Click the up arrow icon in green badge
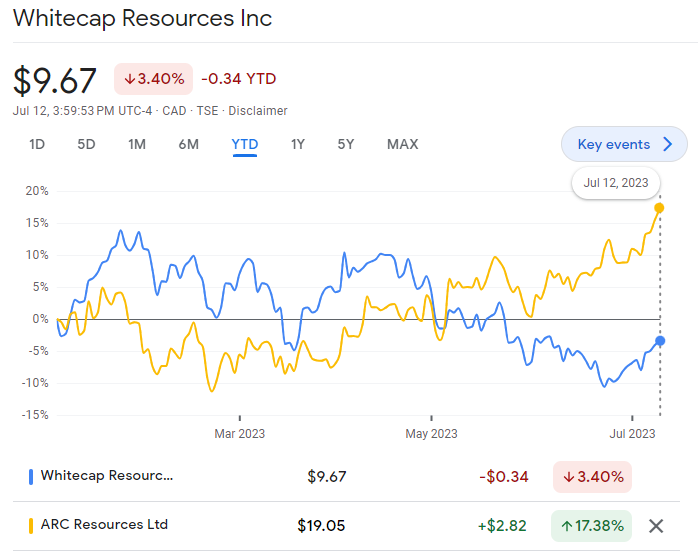The image size is (698, 556). click(x=567, y=527)
